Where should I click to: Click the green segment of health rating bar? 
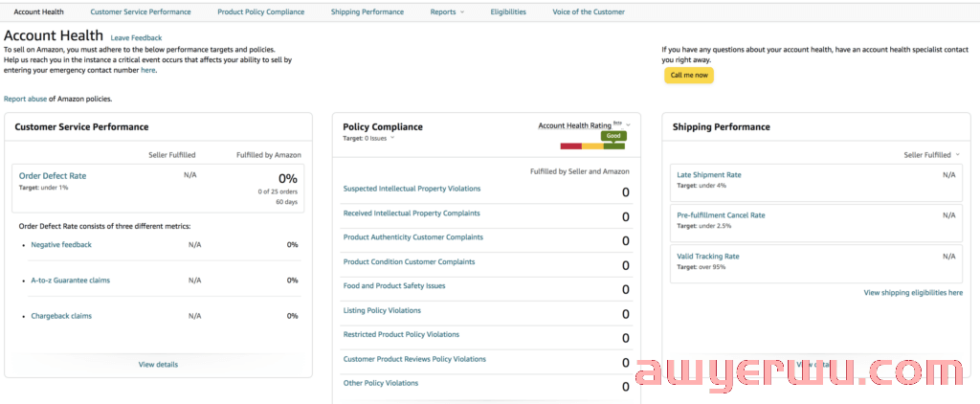point(614,146)
